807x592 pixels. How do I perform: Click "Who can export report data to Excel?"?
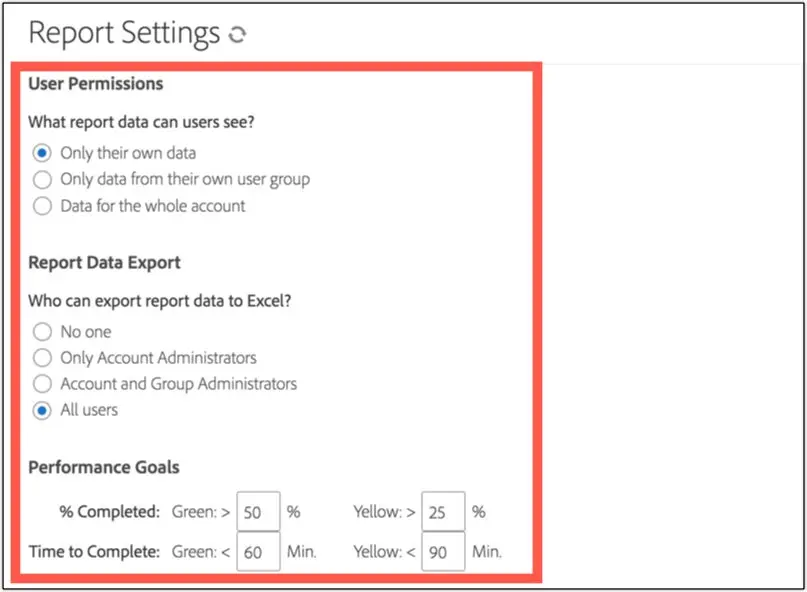coord(160,301)
